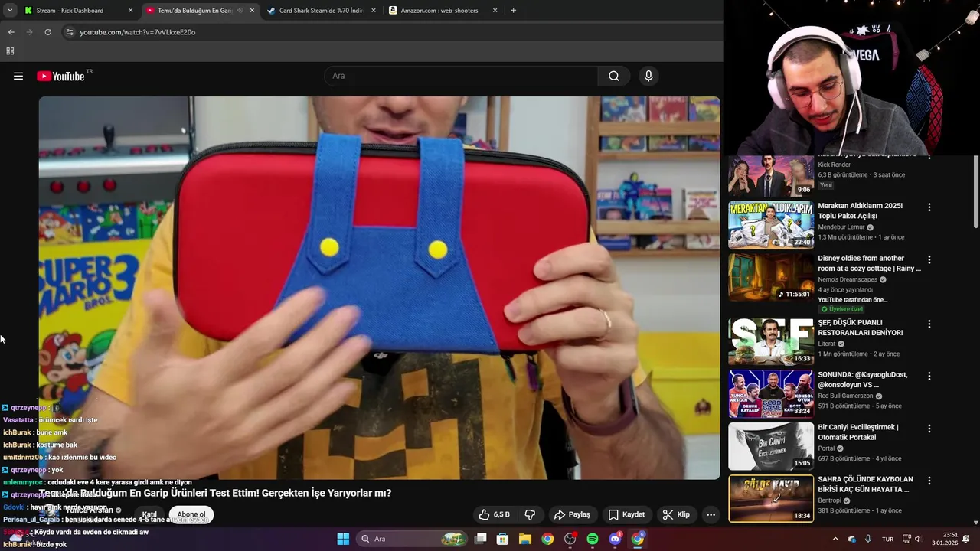This screenshot has width=980, height=551.
Task: Open OBS Studio from the taskbar
Action: point(570,539)
